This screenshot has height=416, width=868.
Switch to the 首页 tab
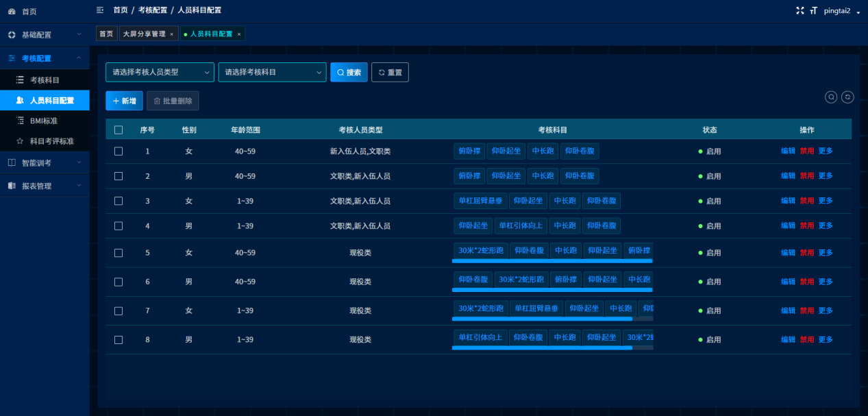[106, 34]
